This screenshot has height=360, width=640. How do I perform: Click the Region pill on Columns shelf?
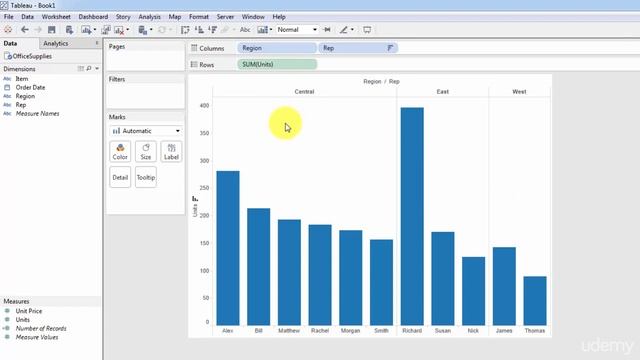277,48
